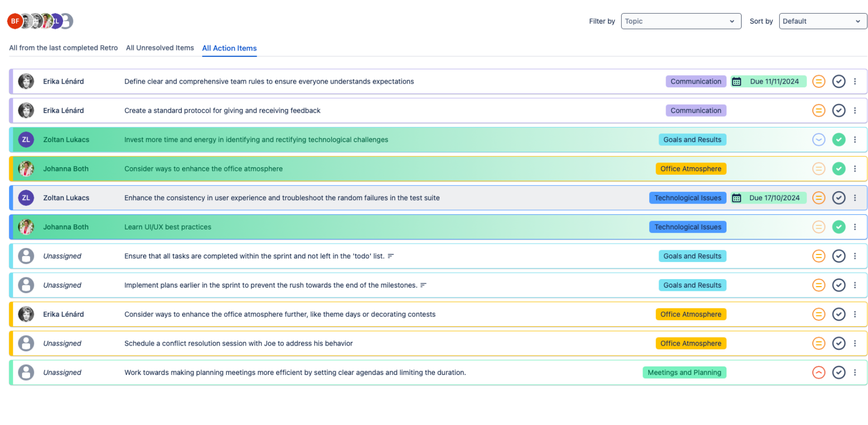Unmark completed 'Invest more time and energy' item
This screenshot has width=868, height=425.
838,140
